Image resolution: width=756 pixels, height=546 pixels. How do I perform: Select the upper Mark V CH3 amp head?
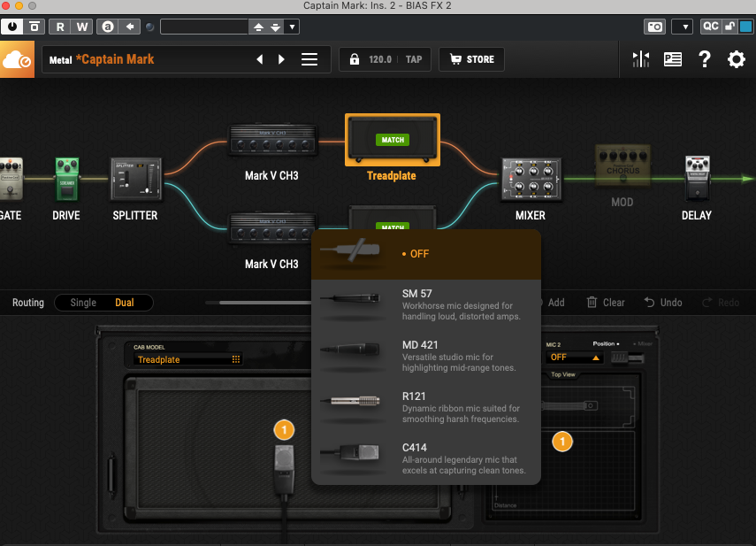[272, 140]
